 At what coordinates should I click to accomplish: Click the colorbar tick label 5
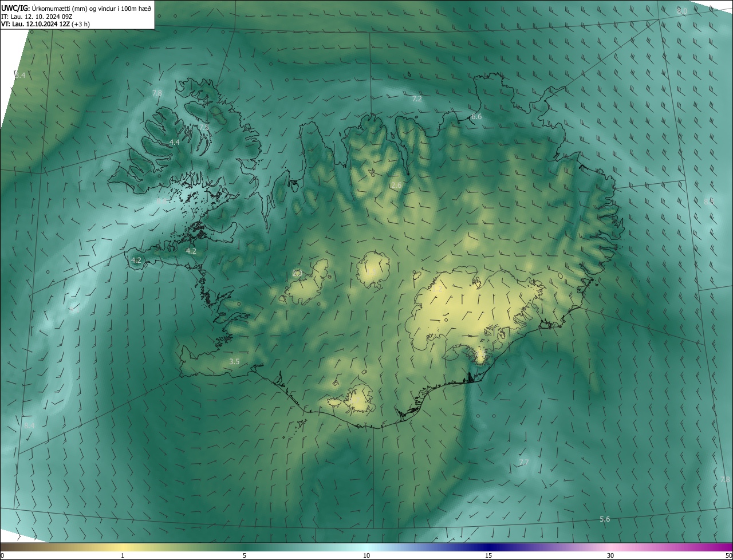(245, 555)
